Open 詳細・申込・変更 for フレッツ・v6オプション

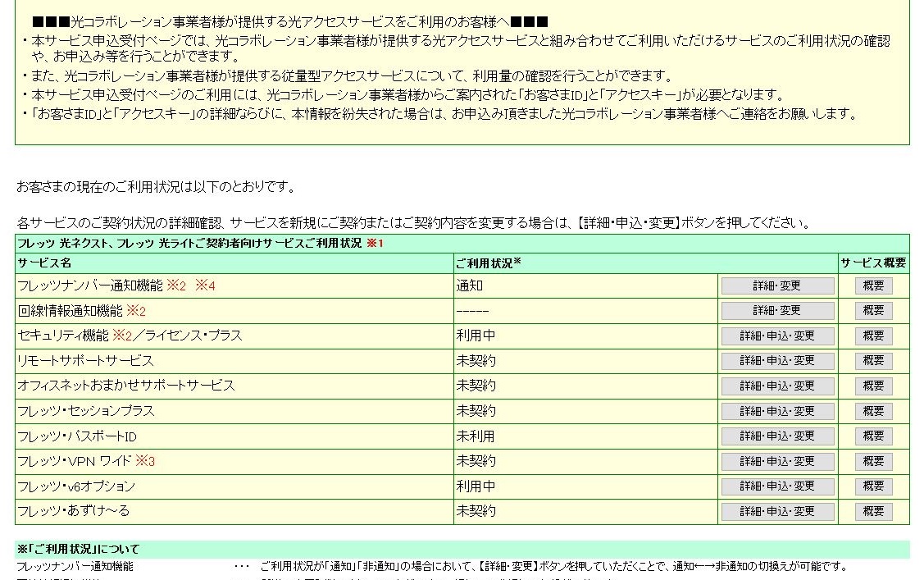pyautogui.click(x=777, y=486)
